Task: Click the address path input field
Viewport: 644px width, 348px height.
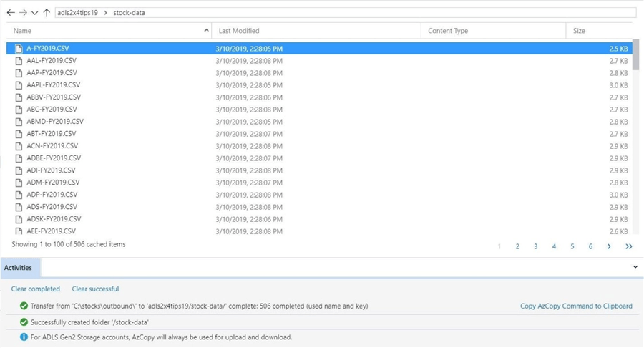Action: coord(346,13)
